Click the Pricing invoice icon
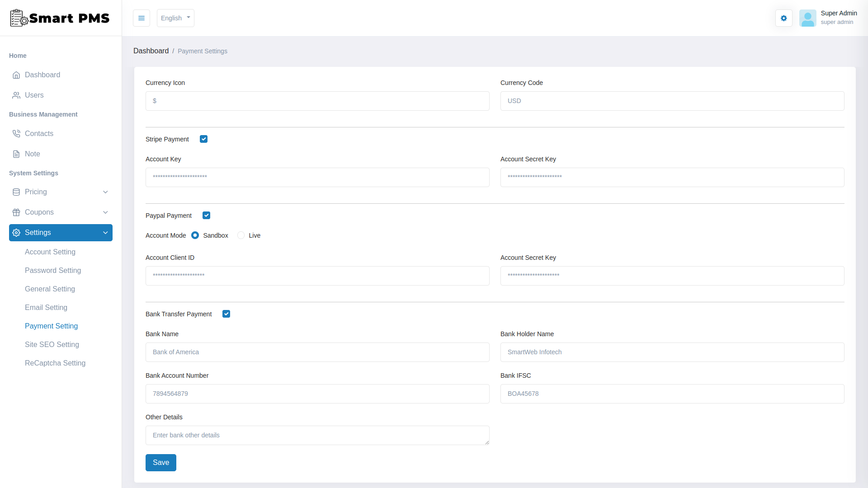 click(16, 192)
